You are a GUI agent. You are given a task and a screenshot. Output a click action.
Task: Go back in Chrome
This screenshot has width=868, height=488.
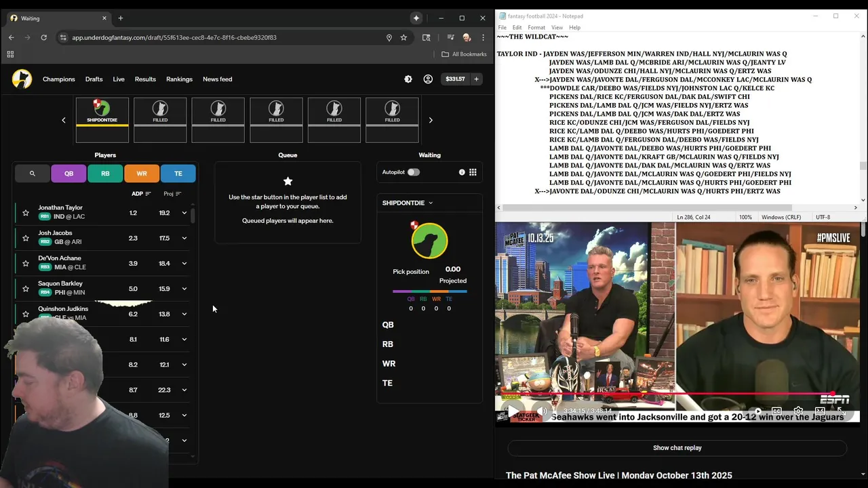pyautogui.click(x=11, y=37)
